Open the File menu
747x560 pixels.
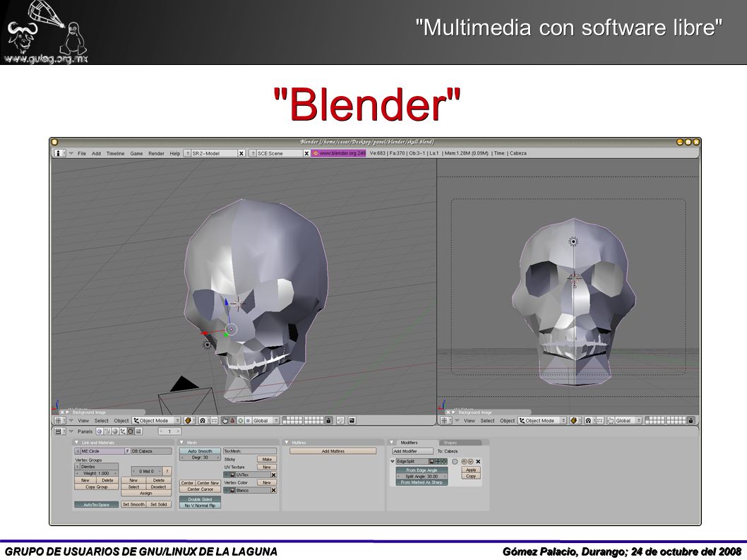(x=82, y=153)
